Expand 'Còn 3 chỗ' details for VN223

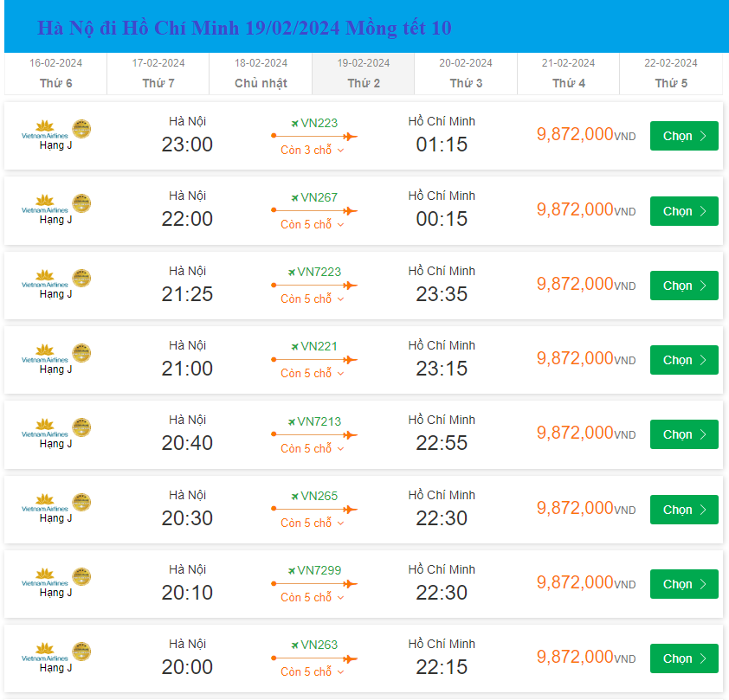(313, 151)
